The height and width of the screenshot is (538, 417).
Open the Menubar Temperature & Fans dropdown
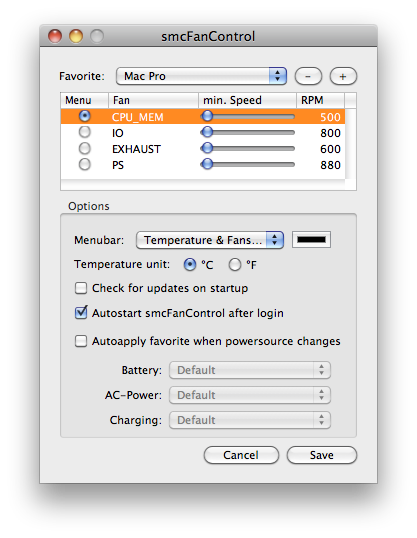(x=210, y=240)
